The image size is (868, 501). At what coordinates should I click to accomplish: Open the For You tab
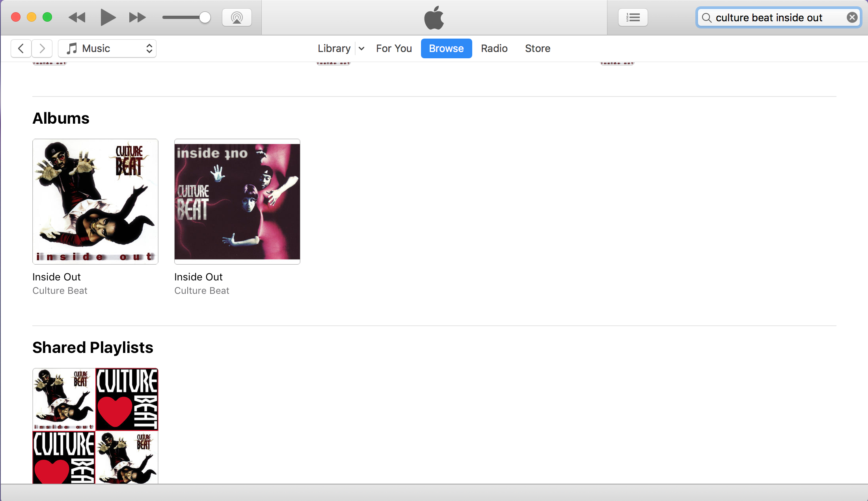point(394,48)
